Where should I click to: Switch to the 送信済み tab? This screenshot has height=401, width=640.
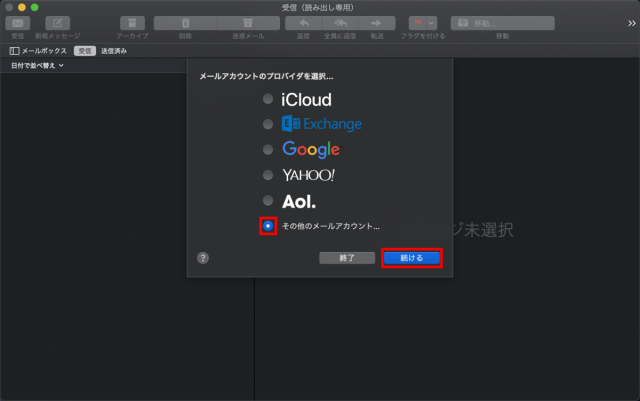(113, 50)
